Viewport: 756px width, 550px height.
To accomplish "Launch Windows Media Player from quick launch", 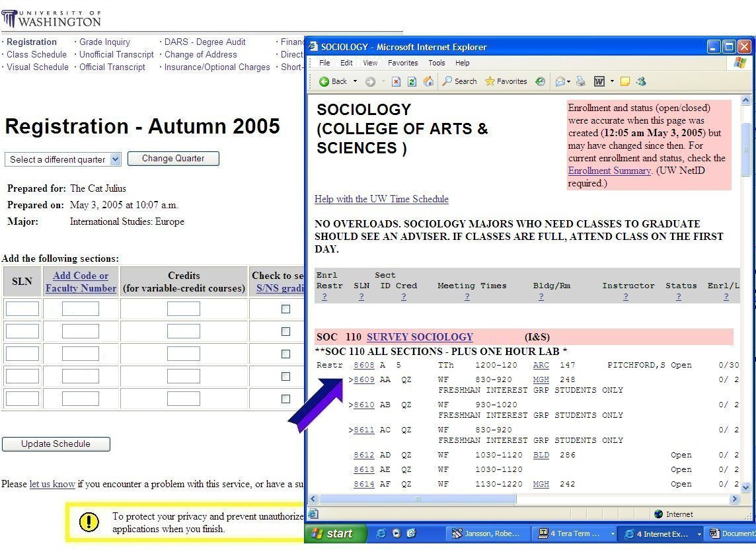I will coord(397,533).
